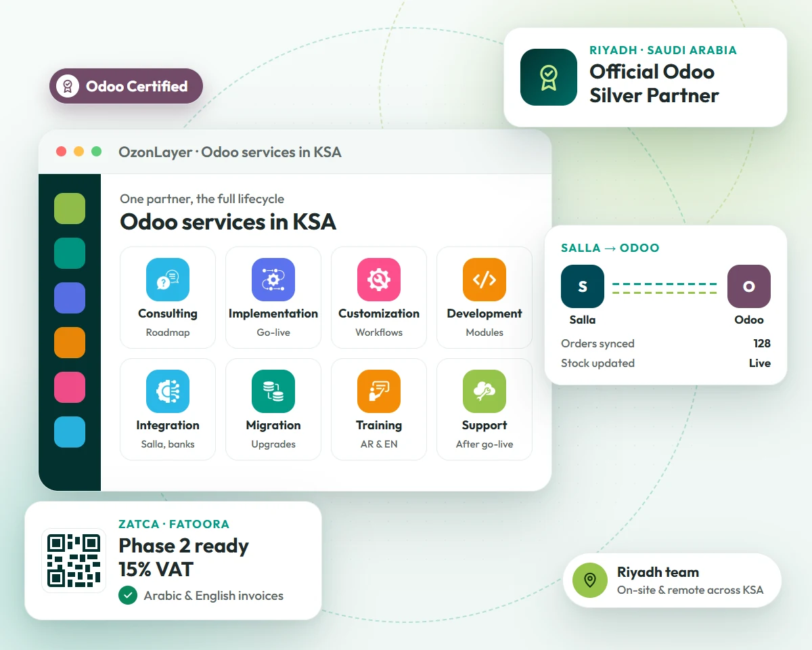Viewport: 812px width, 650px height.
Task: Click the Odoo Certified ribbon badge icon
Action: pyautogui.click(x=68, y=86)
